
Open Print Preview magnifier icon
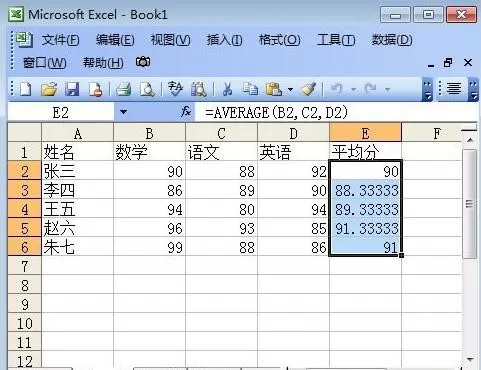[147, 89]
